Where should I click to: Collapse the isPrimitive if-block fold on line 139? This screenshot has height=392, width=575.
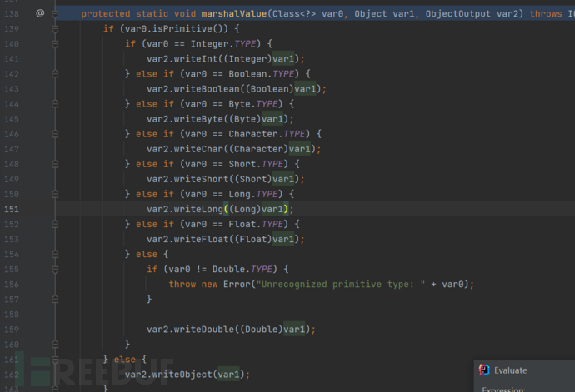coord(55,29)
